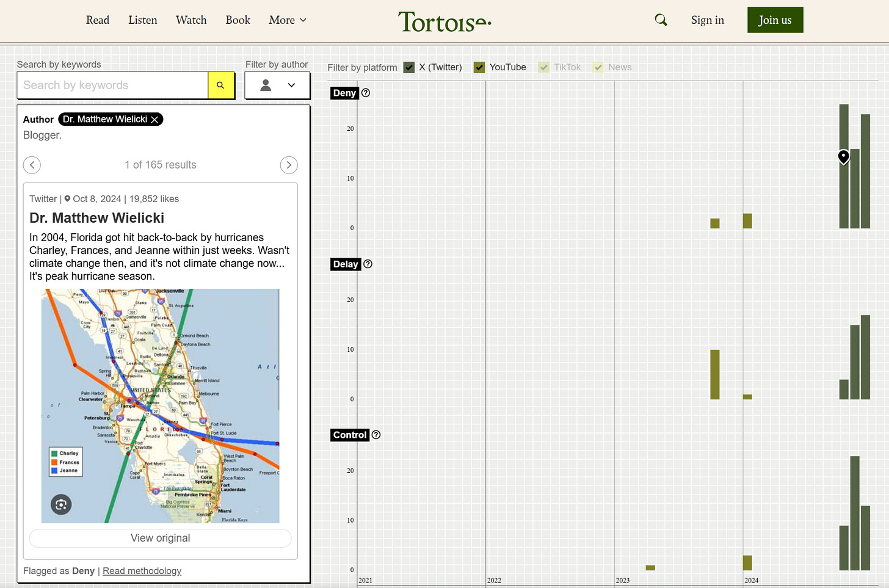The image size is (889, 588).
Task: Open the site search magnifier icon
Action: point(661,20)
